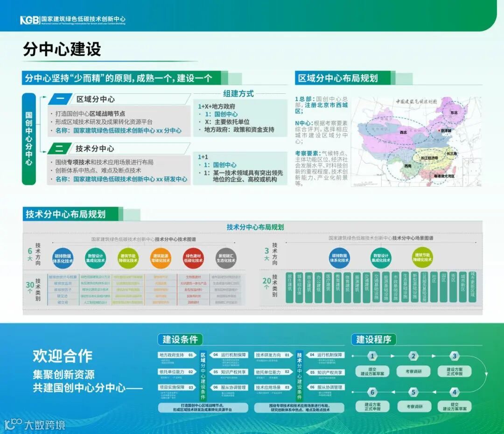504x434 pixels.
Task: Click the NGB logo in the header
Action: 30,20
